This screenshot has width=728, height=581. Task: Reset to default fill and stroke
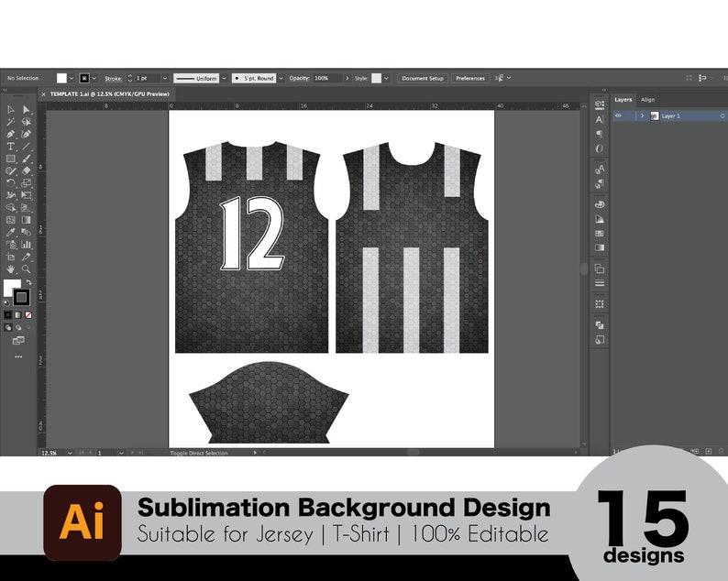tap(6, 303)
